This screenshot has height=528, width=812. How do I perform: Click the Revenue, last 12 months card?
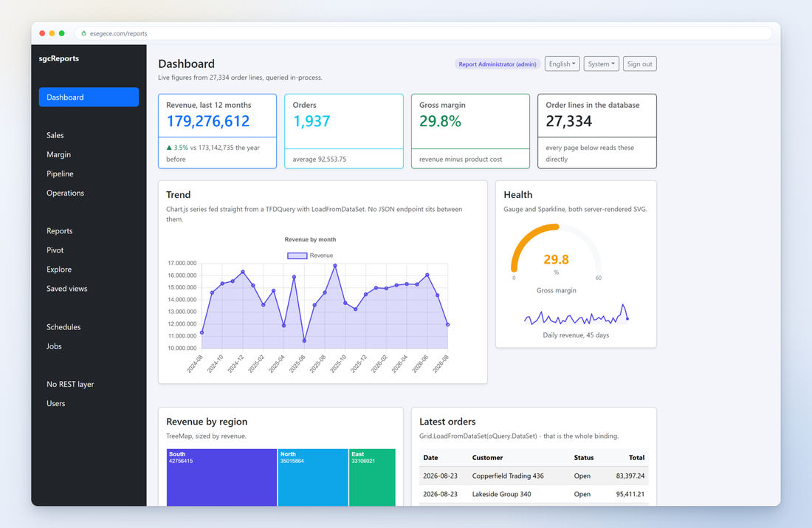(217, 131)
